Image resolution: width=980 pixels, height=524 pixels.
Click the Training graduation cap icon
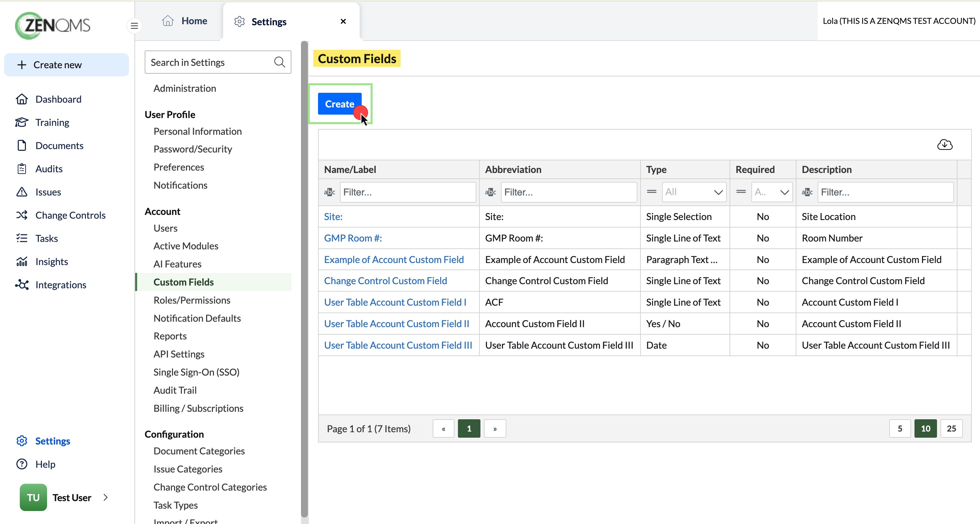pyautogui.click(x=22, y=122)
